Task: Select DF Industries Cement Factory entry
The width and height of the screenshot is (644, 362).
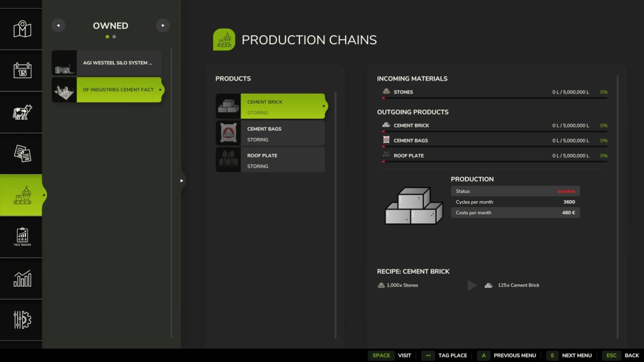Action: [107, 89]
